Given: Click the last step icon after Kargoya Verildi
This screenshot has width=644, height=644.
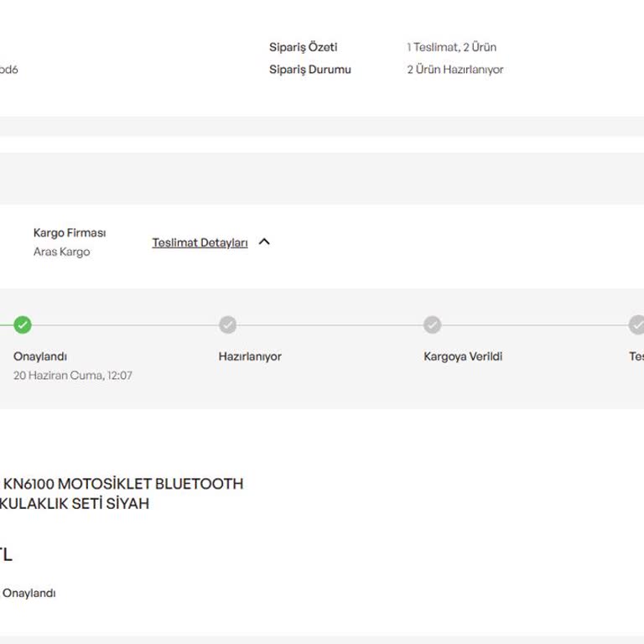Looking at the screenshot, I should click(636, 325).
